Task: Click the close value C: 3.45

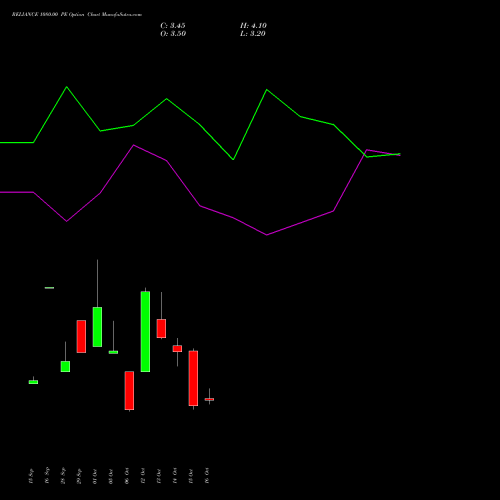Action: coord(173,26)
